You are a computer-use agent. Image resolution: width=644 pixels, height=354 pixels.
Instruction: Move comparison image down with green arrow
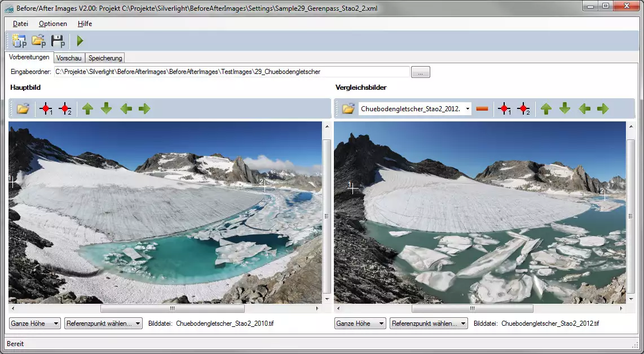(564, 109)
